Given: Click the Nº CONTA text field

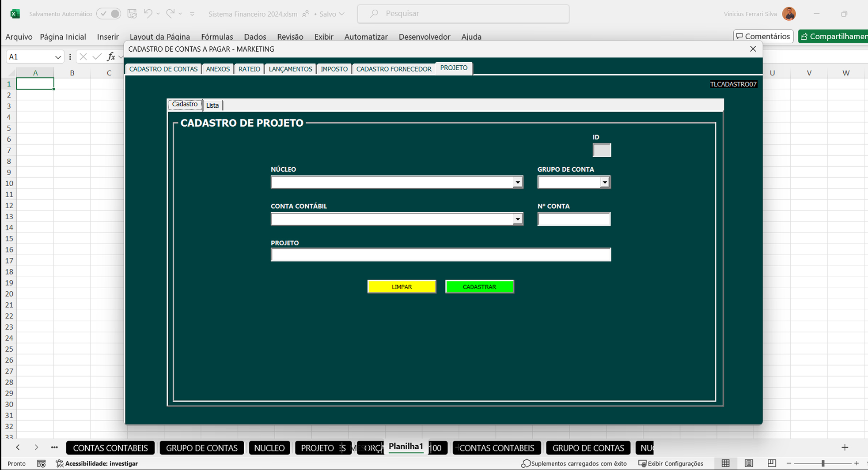Looking at the screenshot, I should tap(574, 219).
